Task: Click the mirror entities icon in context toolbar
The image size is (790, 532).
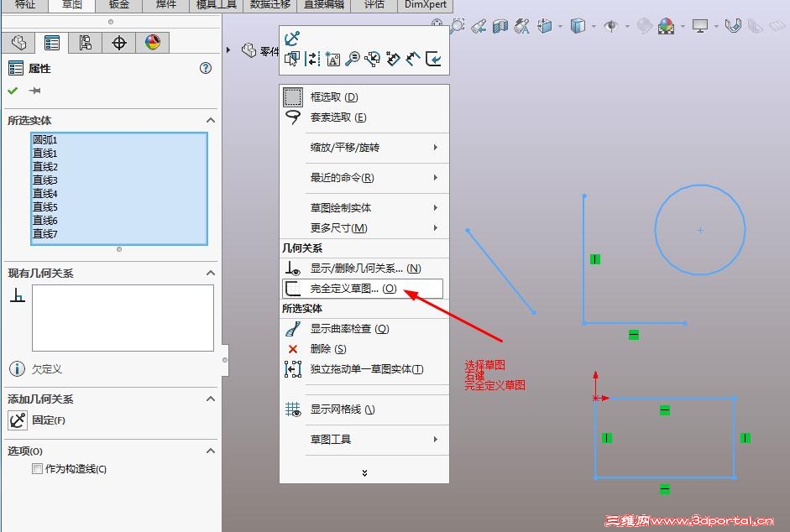Action: click(312, 60)
